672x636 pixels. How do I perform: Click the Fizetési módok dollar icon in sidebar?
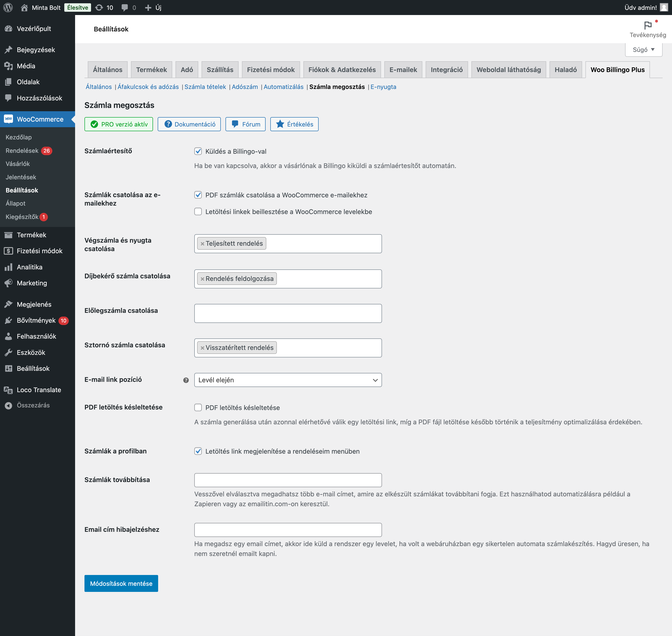point(8,251)
